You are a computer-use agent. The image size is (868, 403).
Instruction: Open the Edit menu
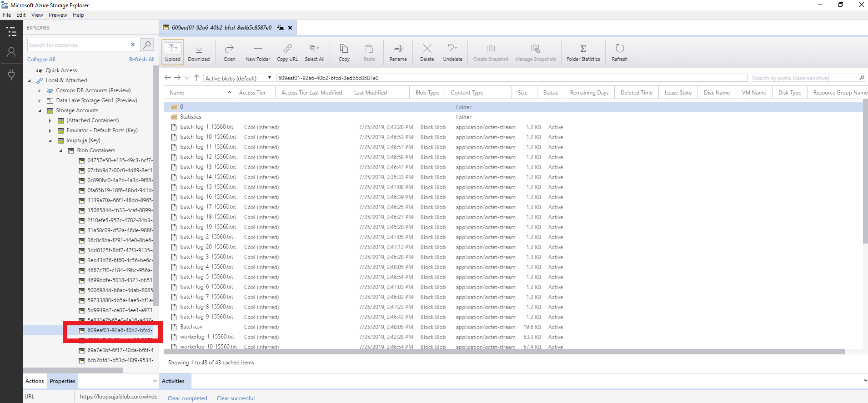21,15
